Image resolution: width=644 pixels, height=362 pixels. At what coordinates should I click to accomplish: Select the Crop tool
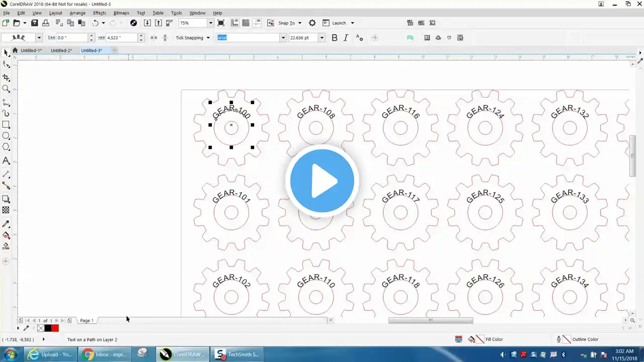coord(6,77)
